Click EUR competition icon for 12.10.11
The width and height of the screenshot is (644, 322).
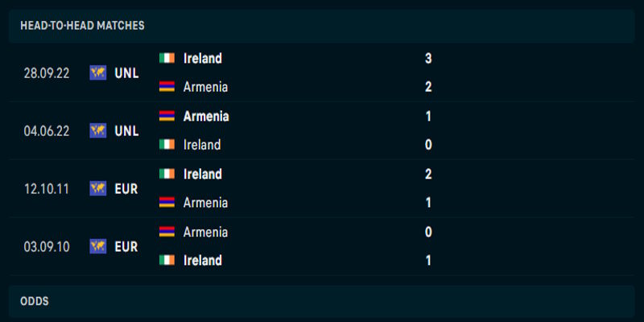tap(98, 188)
